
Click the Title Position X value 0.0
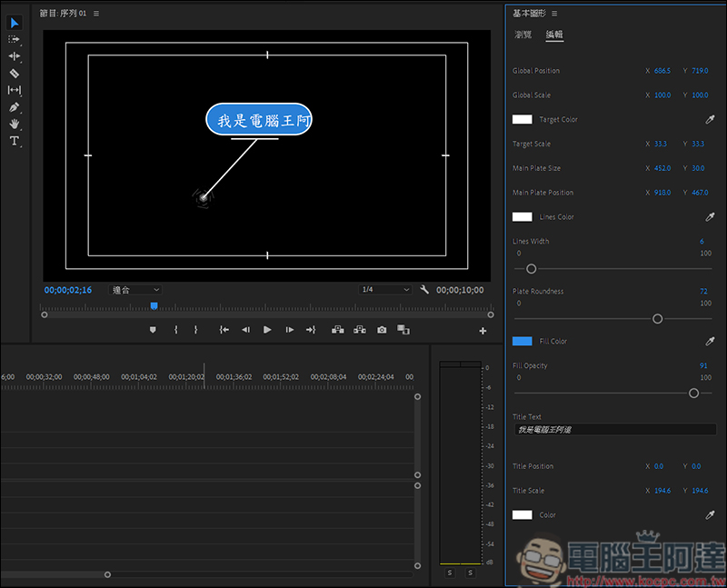[x=659, y=466]
